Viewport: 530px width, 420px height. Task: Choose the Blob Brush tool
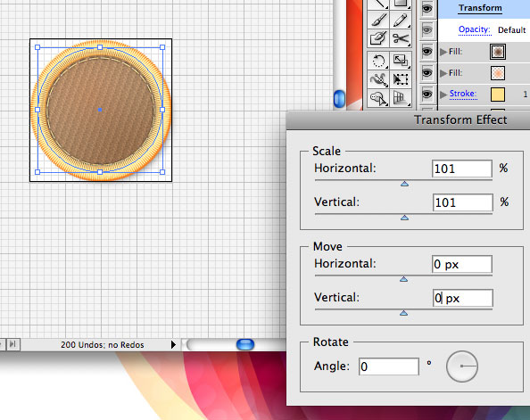coord(378,38)
